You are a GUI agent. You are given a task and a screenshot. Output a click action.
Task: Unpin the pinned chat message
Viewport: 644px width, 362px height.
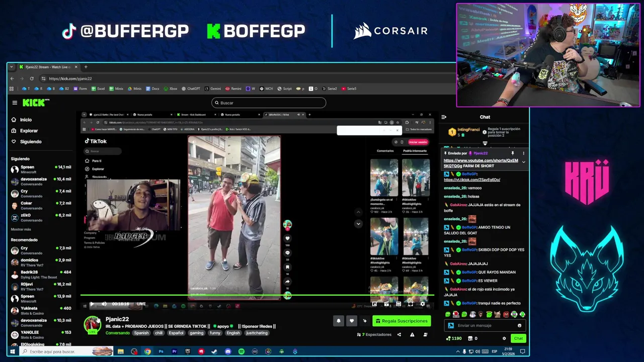[x=513, y=153]
